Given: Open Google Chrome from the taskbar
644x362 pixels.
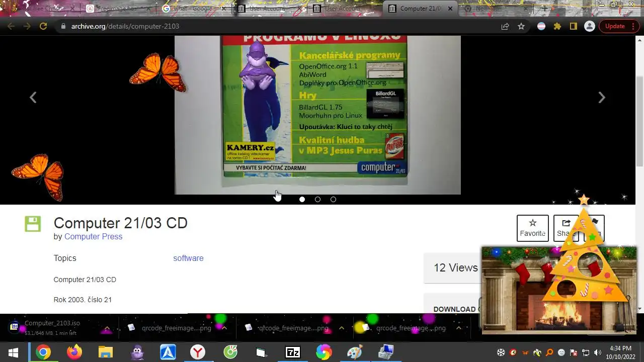Looking at the screenshot, I should (43, 352).
